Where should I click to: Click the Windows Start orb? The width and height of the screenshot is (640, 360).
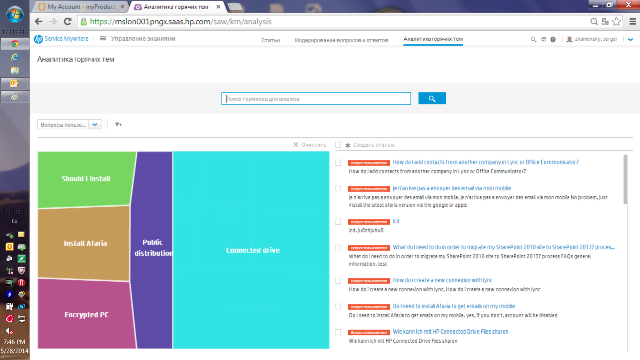coord(15,15)
